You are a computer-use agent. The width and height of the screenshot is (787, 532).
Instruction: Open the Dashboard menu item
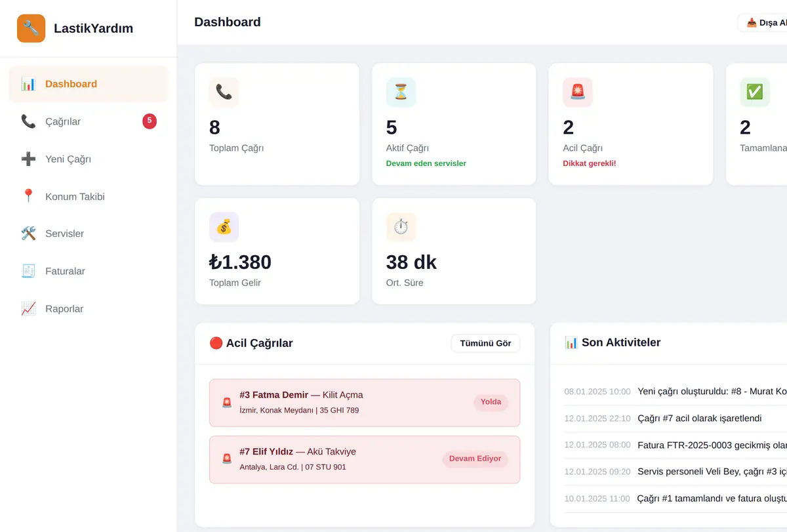(x=89, y=84)
